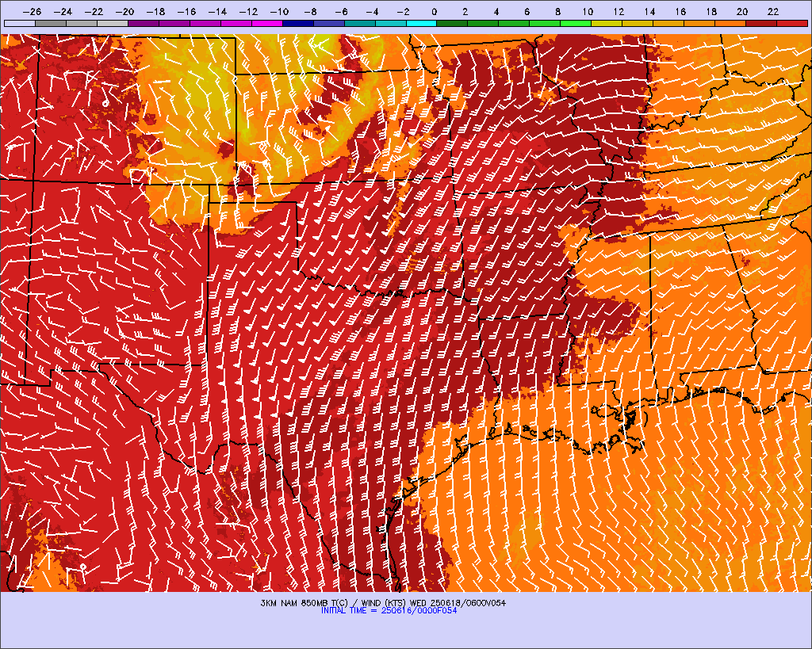This screenshot has height=649, width=812.
Task: Select the dark blue swatch between -10 and -8
Action: click(298, 23)
